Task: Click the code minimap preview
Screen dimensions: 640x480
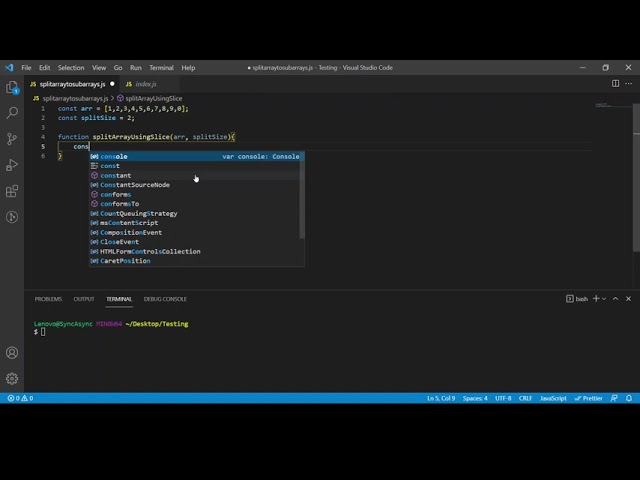Action: click(612, 105)
